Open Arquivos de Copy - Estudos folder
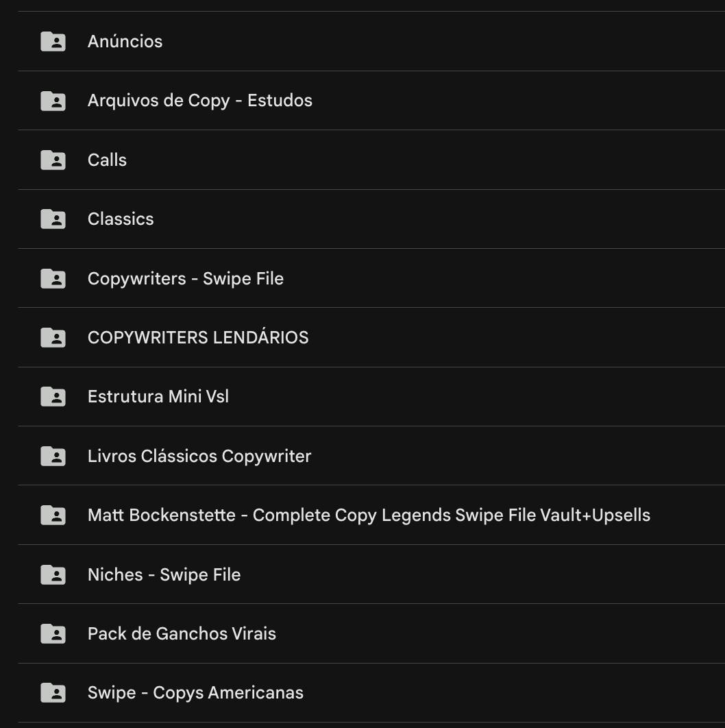This screenshot has height=728, width=725. pos(199,101)
